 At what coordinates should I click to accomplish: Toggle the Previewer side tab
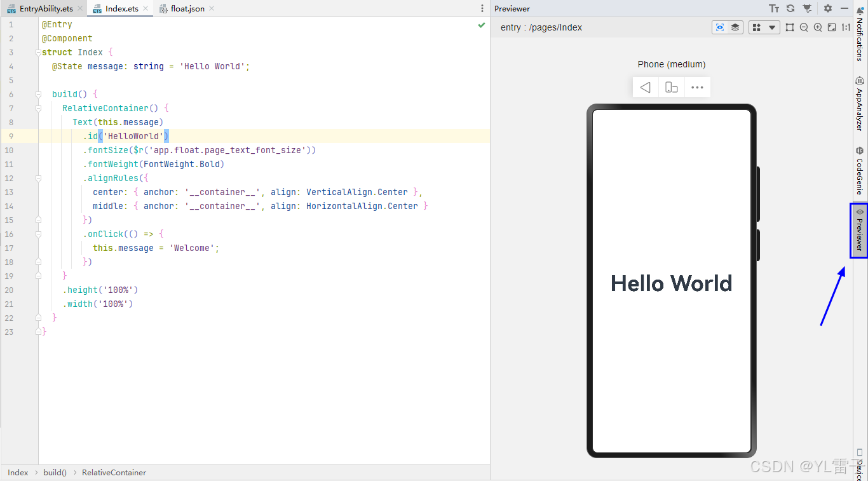(859, 231)
